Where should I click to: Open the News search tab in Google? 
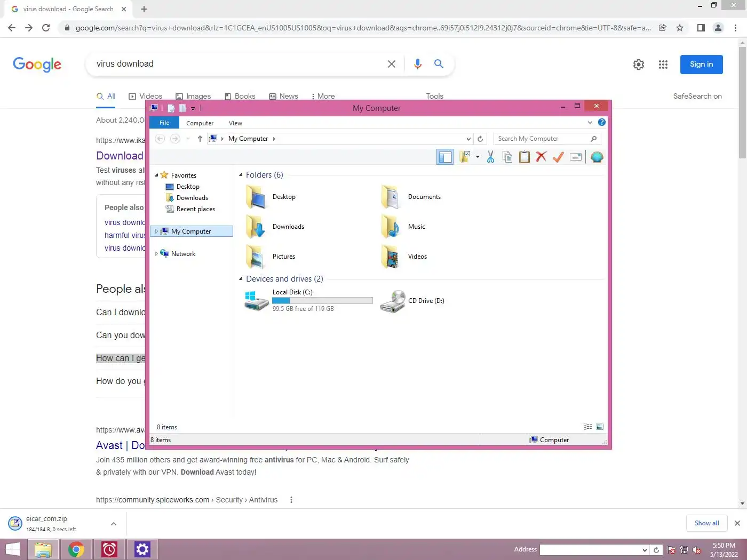[283, 96]
